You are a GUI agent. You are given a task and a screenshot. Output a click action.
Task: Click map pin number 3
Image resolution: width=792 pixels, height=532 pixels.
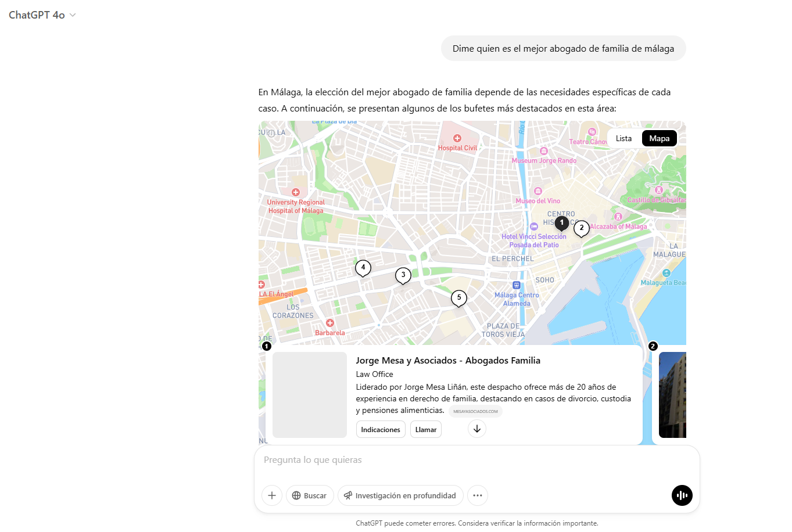click(403, 275)
